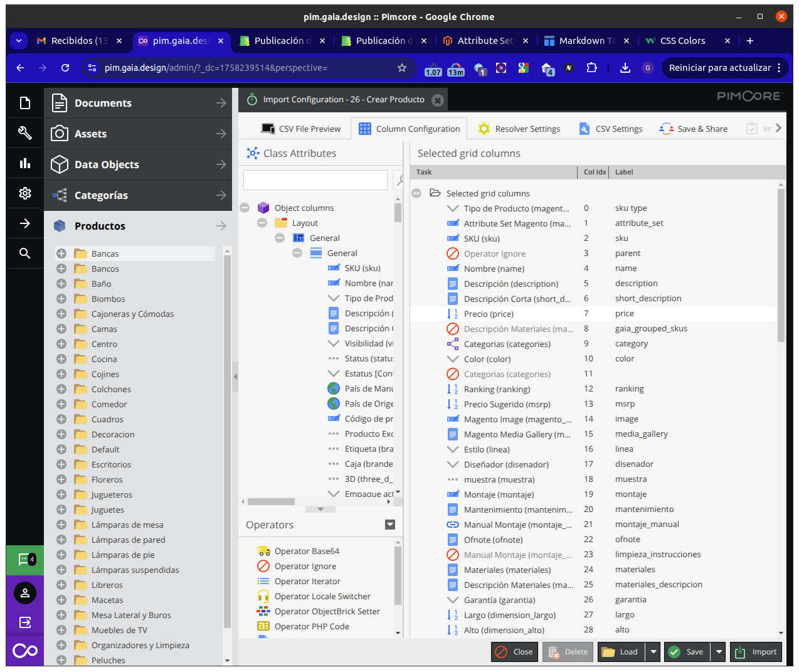Bookmark this page with the star icon

(x=402, y=68)
